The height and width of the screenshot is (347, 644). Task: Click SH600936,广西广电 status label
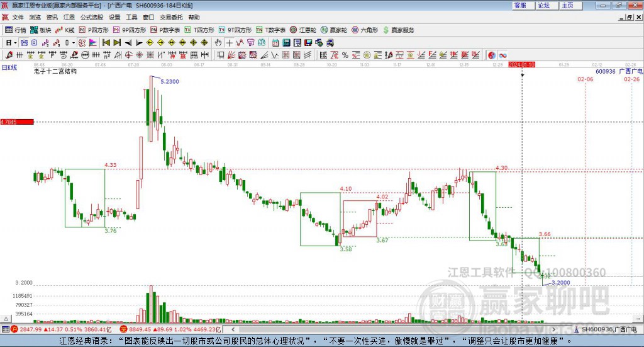pos(609,329)
